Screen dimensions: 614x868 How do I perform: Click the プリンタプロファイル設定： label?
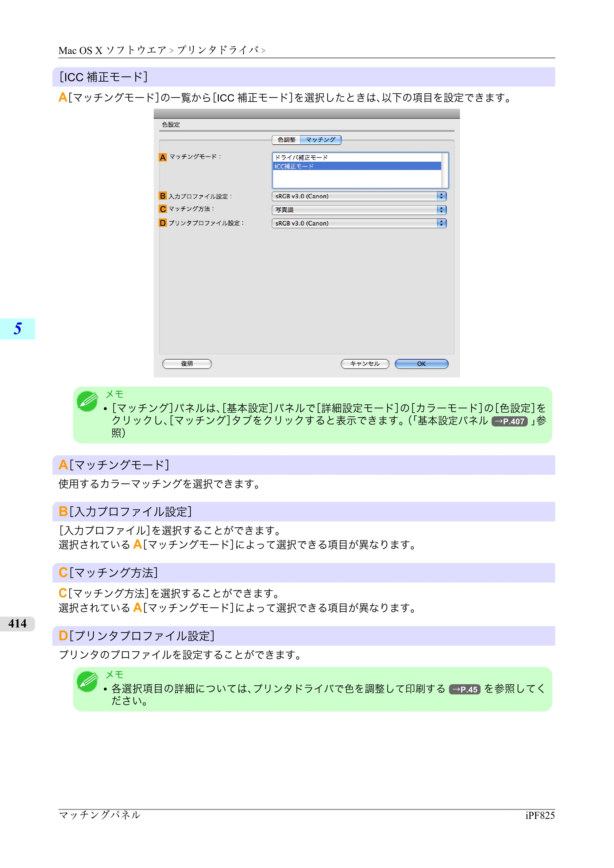(x=206, y=223)
